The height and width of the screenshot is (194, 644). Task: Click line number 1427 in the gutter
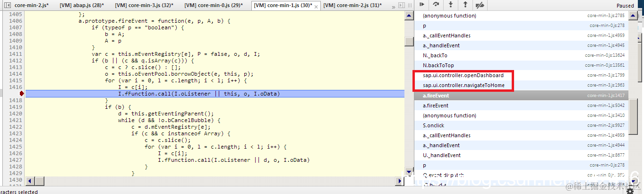click(16, 160)
